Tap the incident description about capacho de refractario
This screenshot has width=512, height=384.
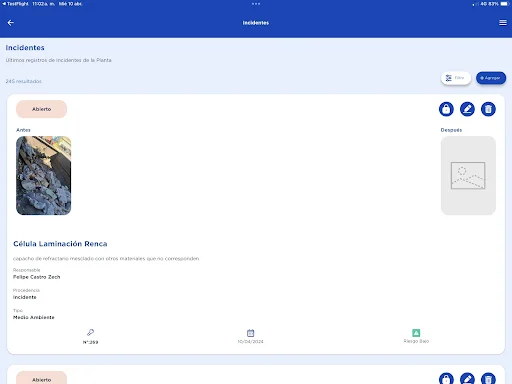tap(106, 258)
